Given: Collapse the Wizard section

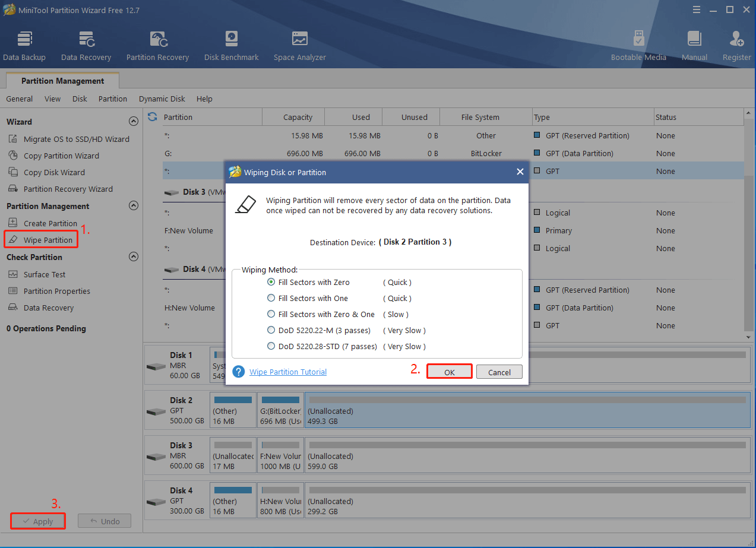Looking at the screenshot, I should click(134, 121).
